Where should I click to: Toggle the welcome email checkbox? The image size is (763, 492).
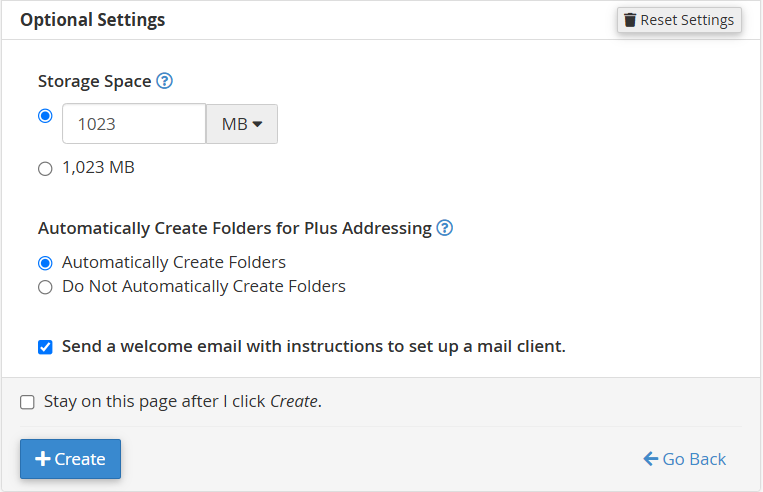45,348
